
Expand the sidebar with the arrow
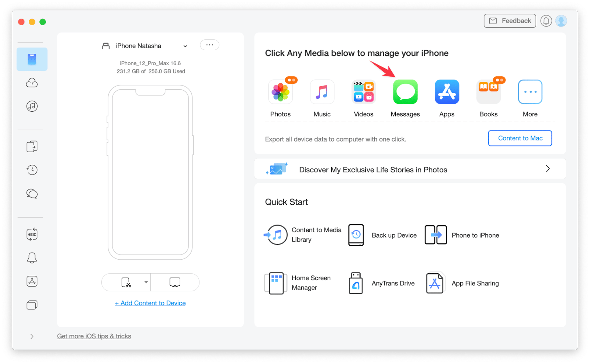coord(32,336)
